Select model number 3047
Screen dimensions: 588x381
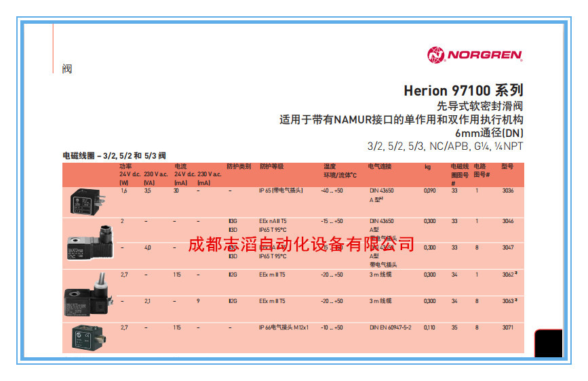click(x=508, y=247)
